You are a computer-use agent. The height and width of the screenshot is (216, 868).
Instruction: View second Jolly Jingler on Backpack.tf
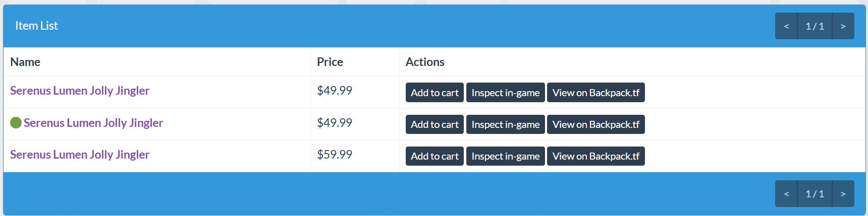click(x=596, y=124)
